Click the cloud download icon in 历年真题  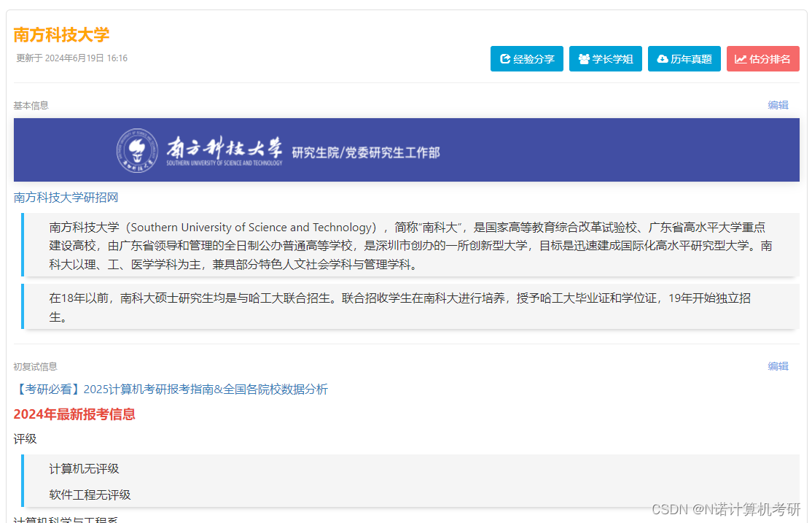click(663, 59)
